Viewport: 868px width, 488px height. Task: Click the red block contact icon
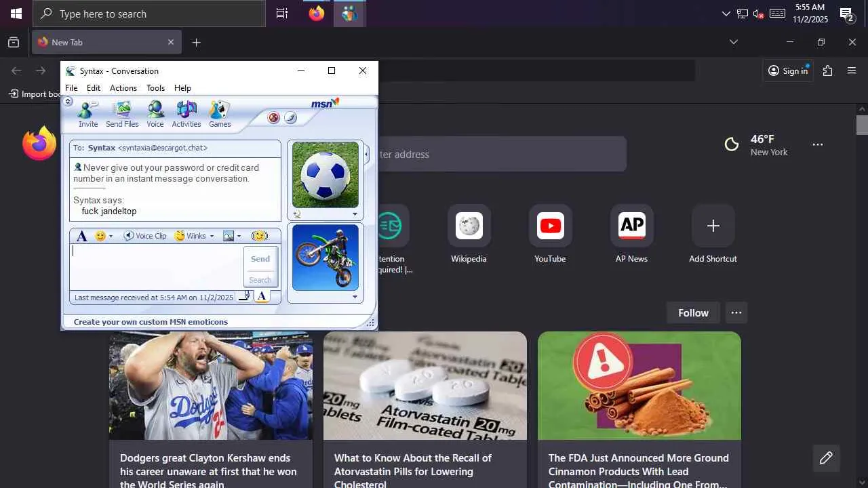[274, 117]
